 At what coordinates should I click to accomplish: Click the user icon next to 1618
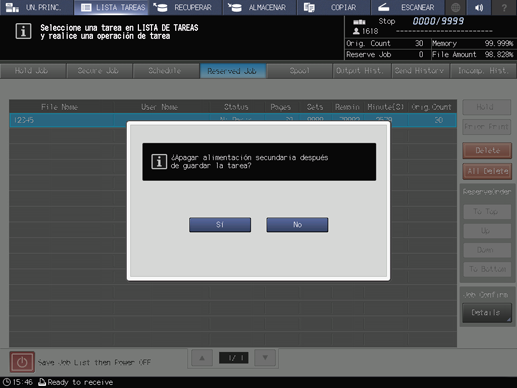pos(356,31)
